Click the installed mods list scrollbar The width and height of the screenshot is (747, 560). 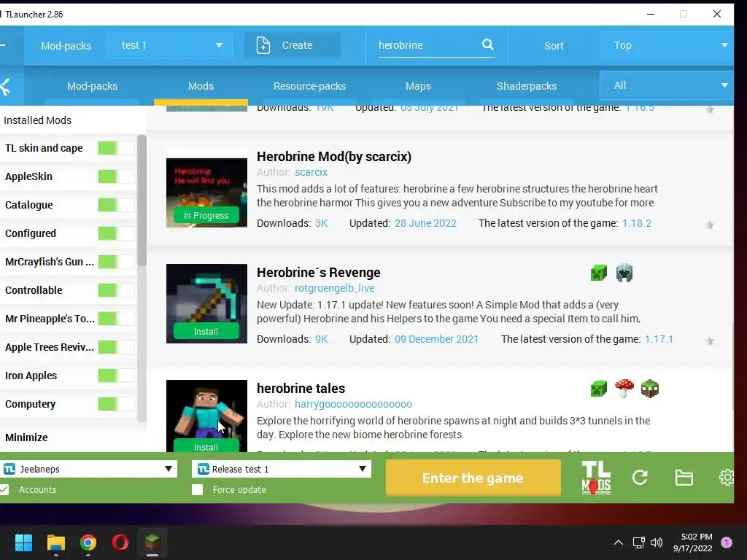point(142,200)
